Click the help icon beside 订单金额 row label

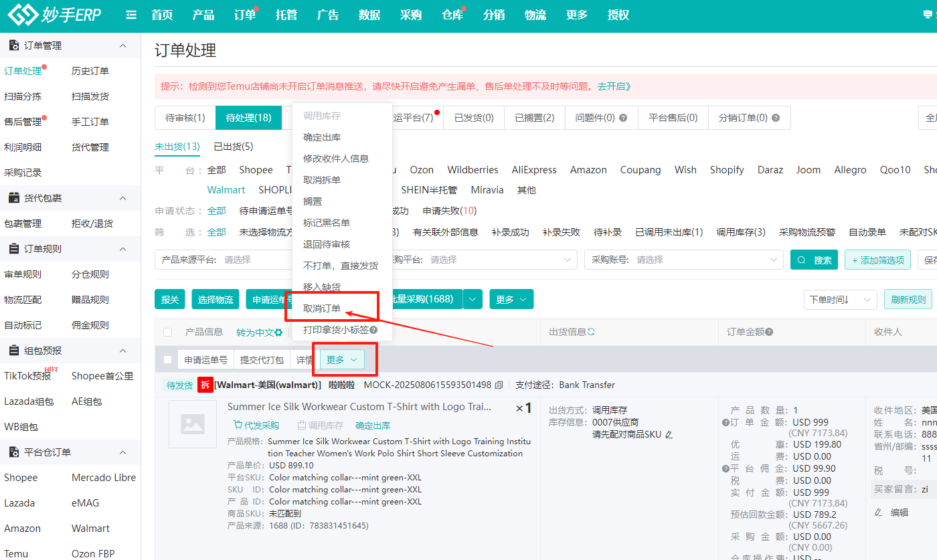[x=726, y=422]
